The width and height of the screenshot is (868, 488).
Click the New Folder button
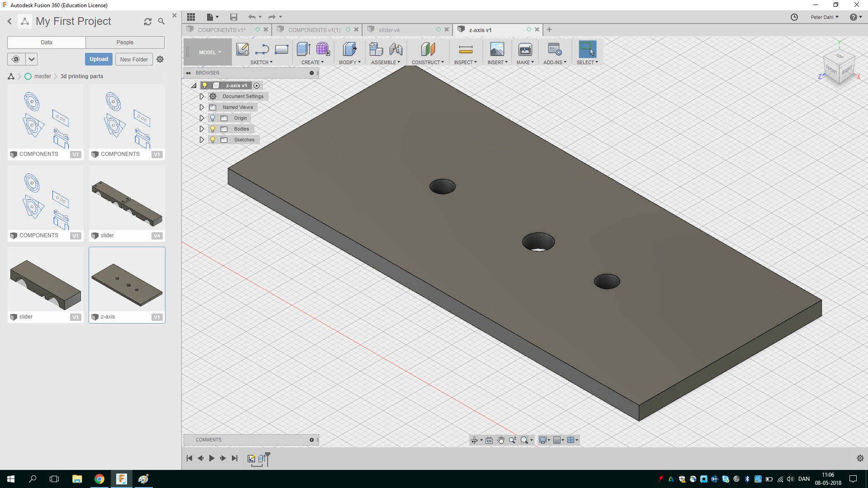click(134, 59)
